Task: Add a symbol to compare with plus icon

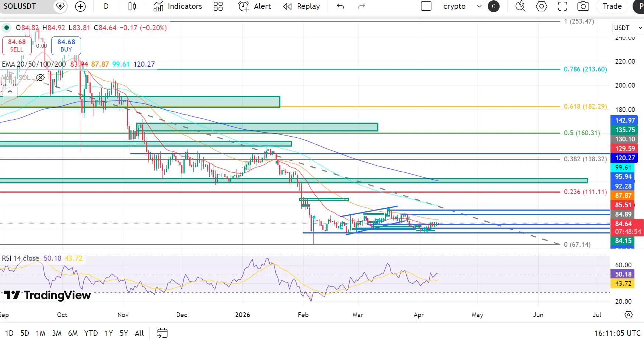Action: pyautogui.click(x=80, y=6)
